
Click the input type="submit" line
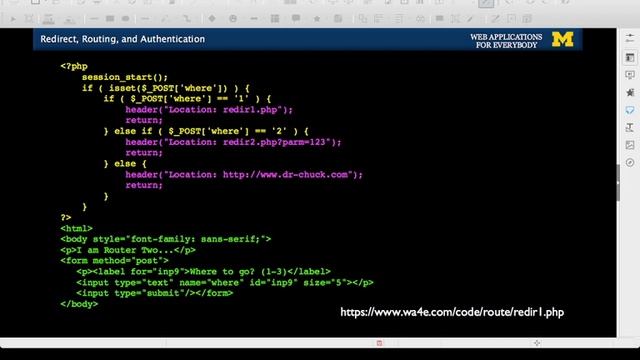point(154,293)
